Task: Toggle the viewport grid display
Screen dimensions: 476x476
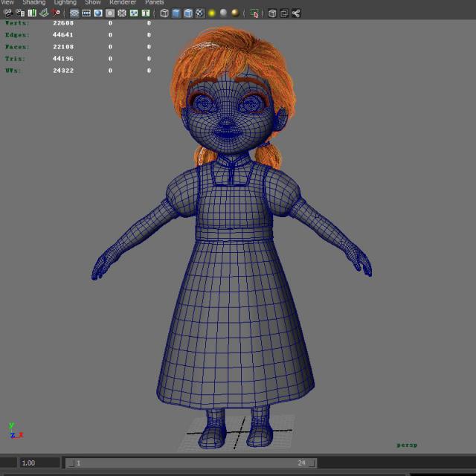Action: (x=74, y=13)
